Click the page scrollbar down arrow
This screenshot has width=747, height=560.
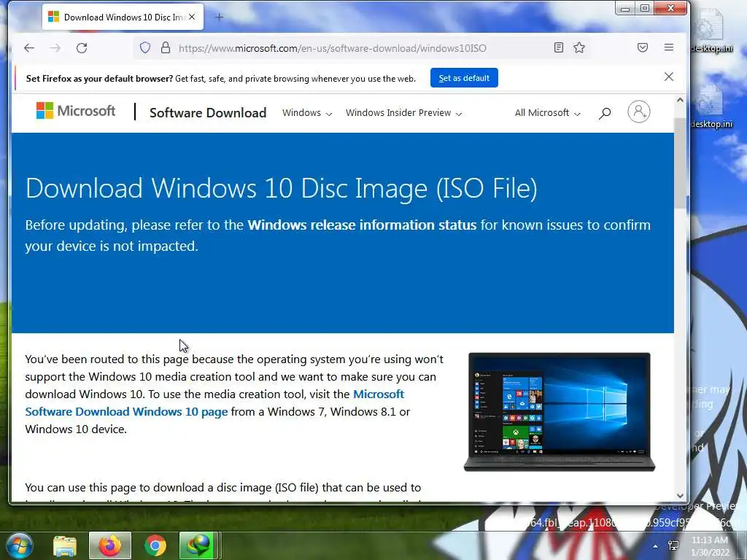point(681,496)
